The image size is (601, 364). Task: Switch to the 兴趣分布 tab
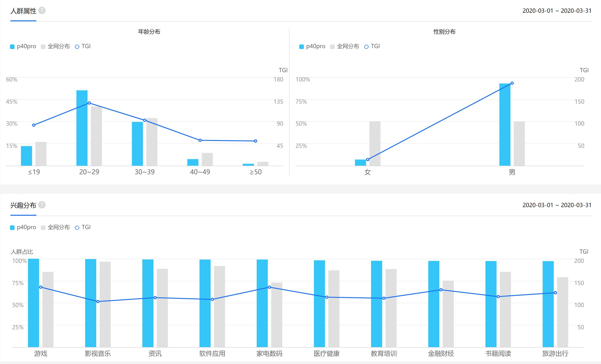(23, 205)
